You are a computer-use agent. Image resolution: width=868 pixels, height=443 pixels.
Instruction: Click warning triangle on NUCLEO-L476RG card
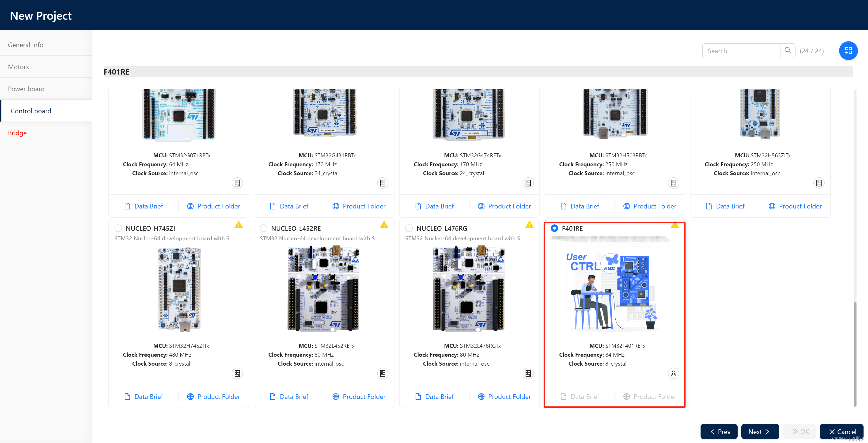tap(529, 225)
